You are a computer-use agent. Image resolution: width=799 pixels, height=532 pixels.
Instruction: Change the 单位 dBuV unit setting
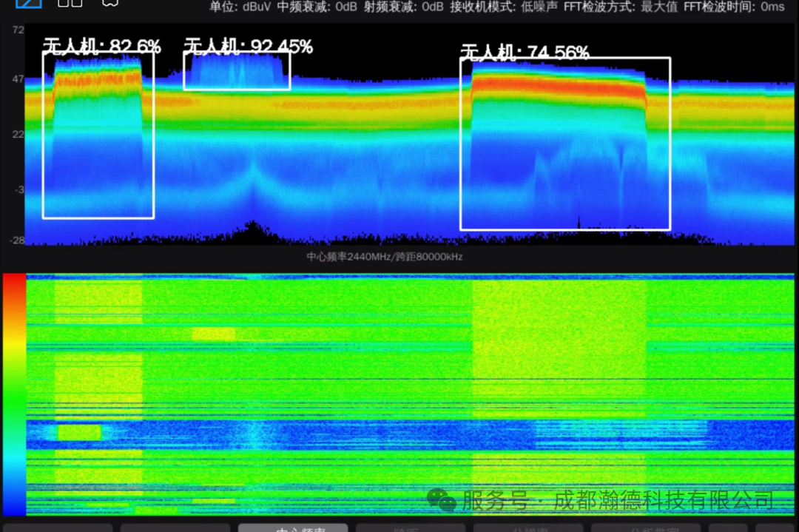240,7
